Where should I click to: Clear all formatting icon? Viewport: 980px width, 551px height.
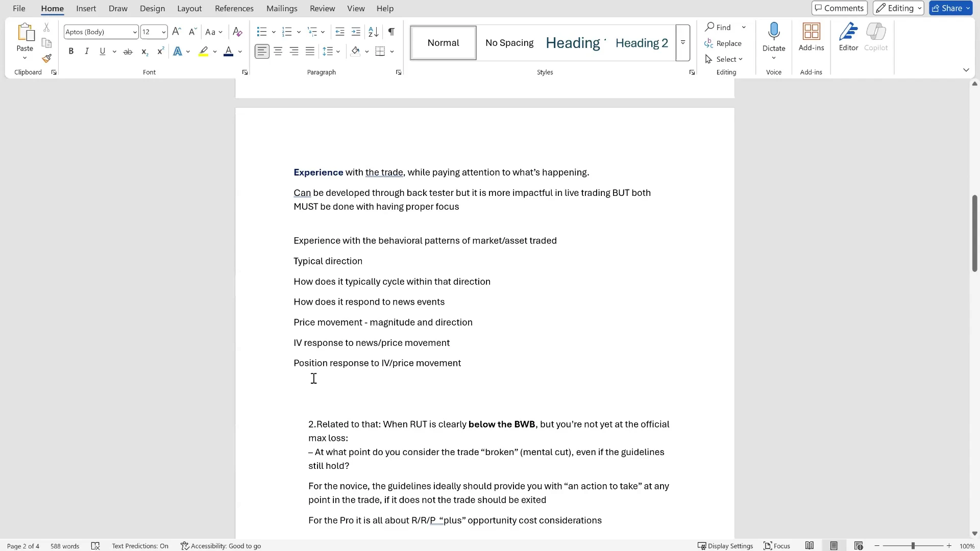pos(237,32)
